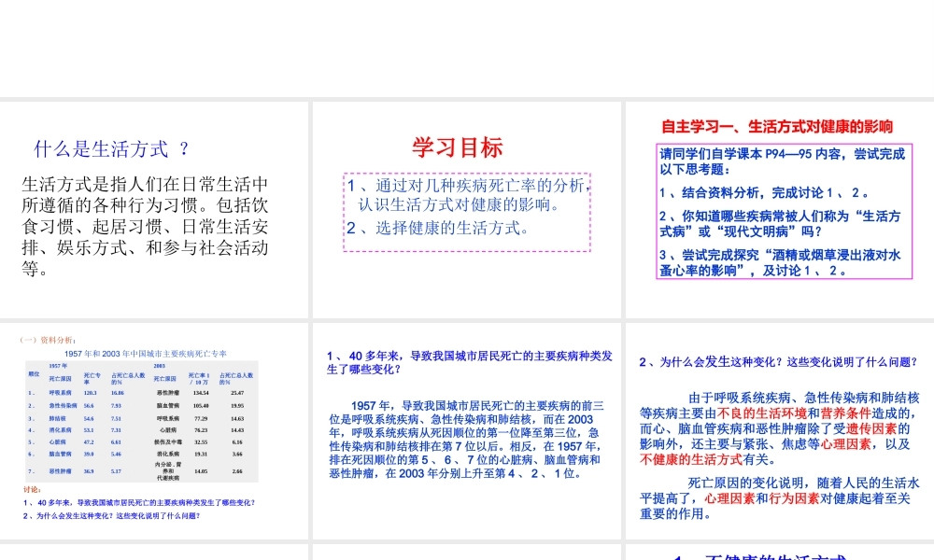Click heading '2、为什么会发生这种变化？' on the last slide
Viewport: 934px width, 560px height.
point(778,362)
